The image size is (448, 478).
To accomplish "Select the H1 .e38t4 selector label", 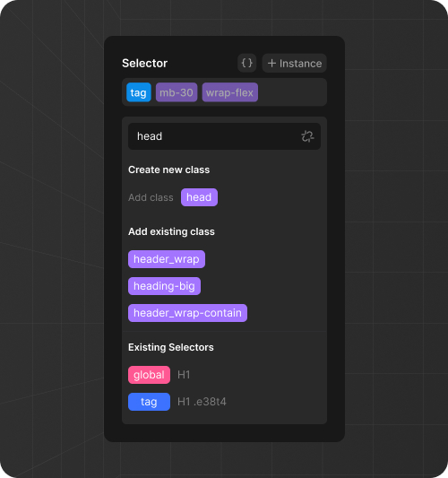I will [202, 402].
